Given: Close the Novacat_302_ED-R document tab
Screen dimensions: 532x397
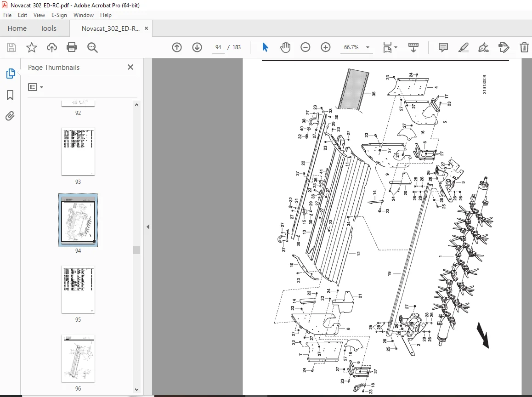Looking at the screenshot, I should click(146, 28).
